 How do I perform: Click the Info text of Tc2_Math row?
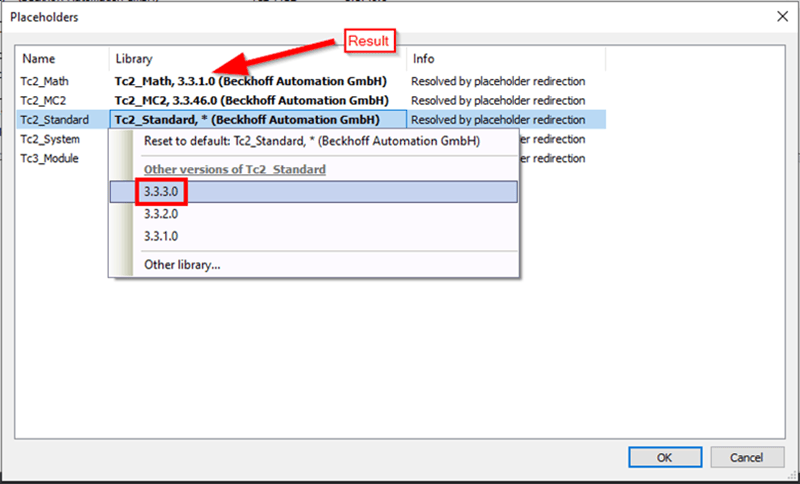[498, 81]
